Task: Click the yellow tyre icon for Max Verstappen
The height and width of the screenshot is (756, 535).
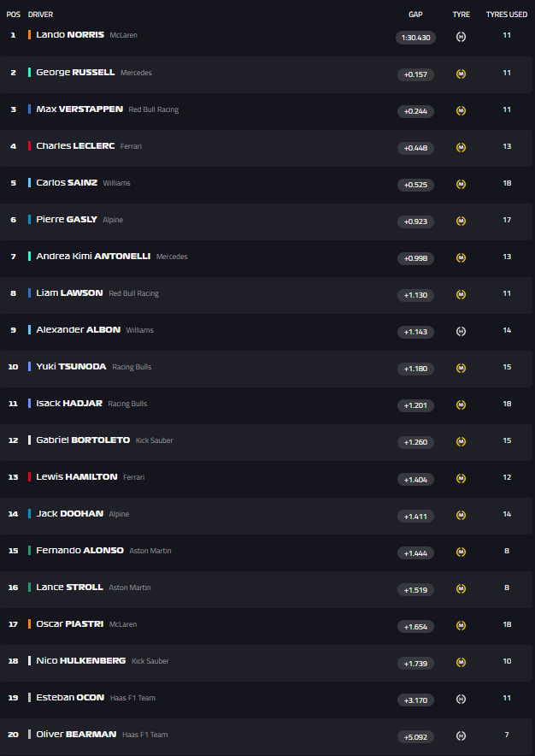Action: coord(461,110)
